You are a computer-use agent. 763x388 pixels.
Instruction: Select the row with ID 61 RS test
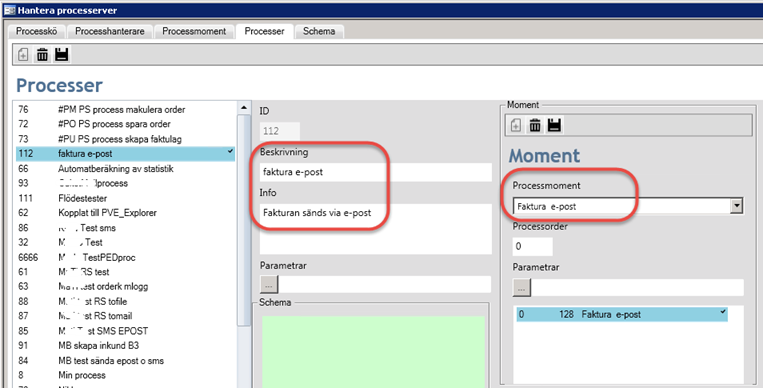126,272
